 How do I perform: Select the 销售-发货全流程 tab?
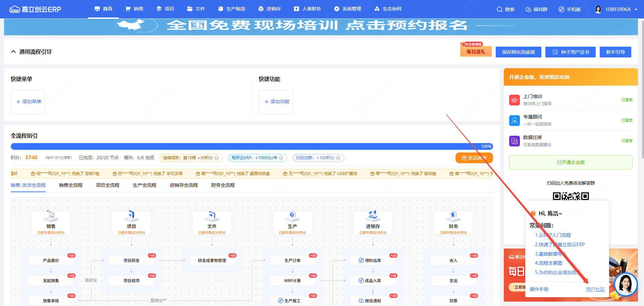pyautogui.click(x=28, y=185)
